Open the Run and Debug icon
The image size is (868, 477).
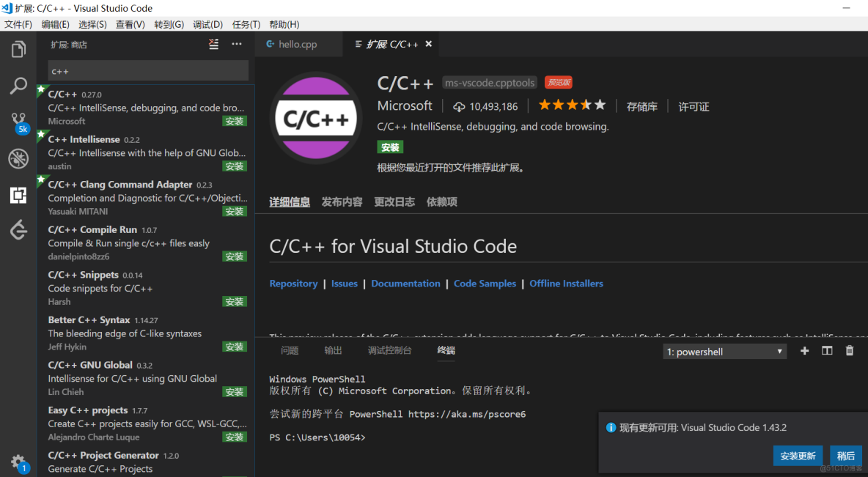coord(18,158)
